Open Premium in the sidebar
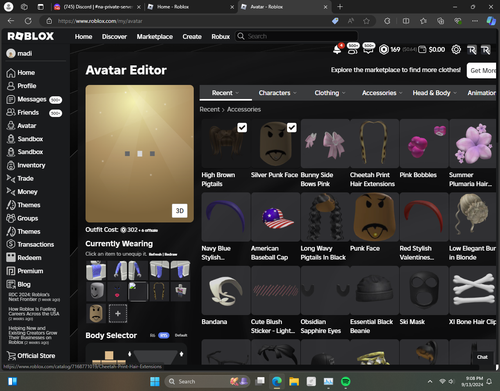Image resolution: width=500 pixels, height=391 pixels. pyautogui.click(x=25, y=271)
